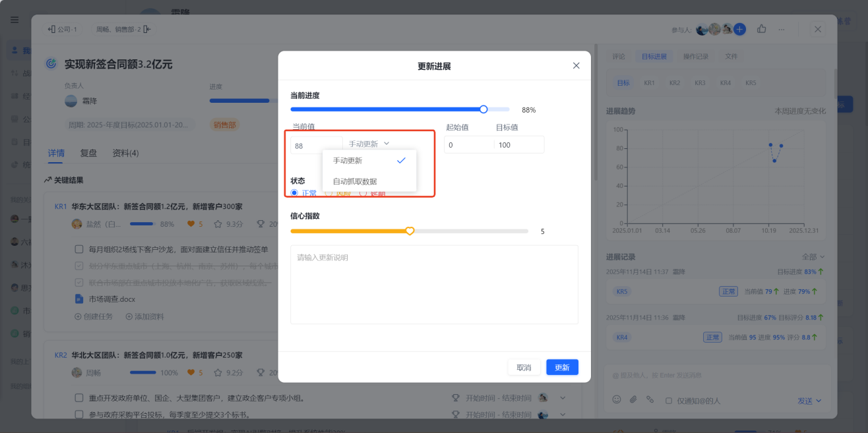This screenshot has height=433, width=868.
Task: Switch to the 评论 tab
Action: click(x=619, y=57)
